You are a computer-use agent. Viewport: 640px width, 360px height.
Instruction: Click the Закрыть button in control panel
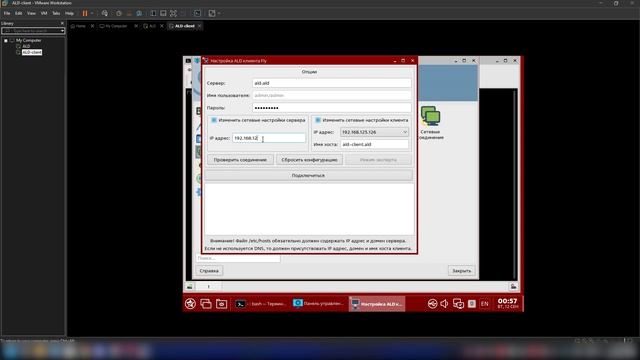[462, 271]
